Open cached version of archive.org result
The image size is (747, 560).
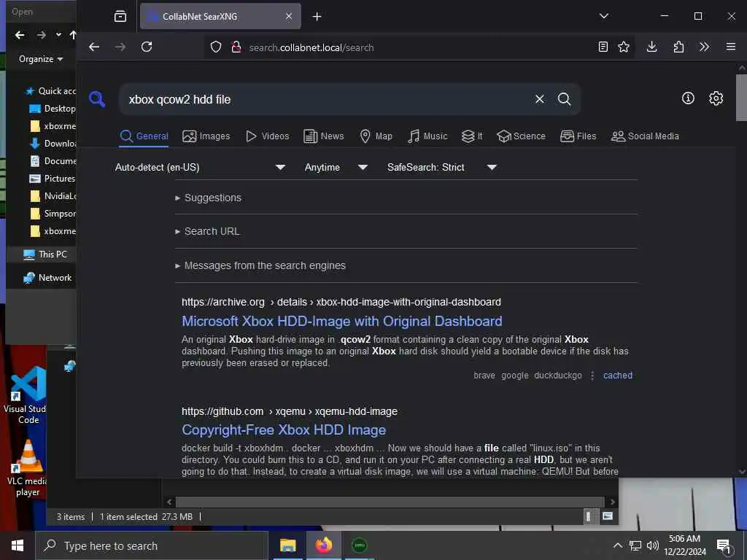coord(617,376)
